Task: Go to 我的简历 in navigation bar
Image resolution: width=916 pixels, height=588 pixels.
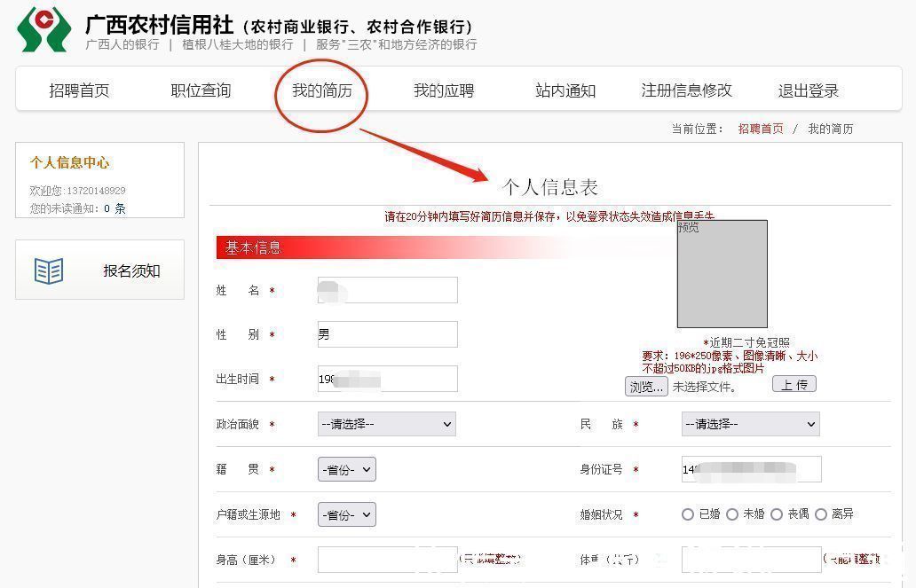Action: (322, 90)
